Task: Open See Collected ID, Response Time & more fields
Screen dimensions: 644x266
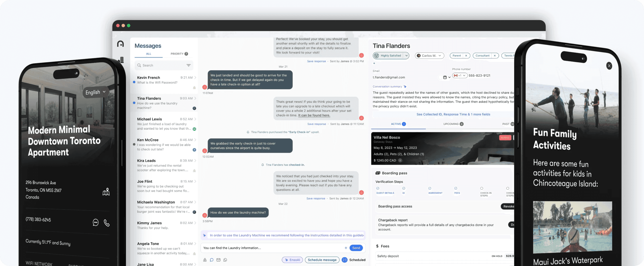Action: (x=453, y=114)
